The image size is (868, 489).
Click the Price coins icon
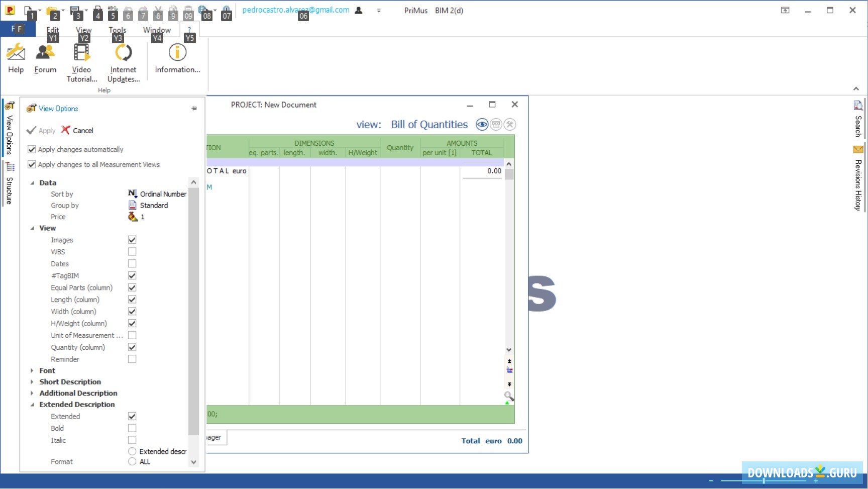point(133,217)
